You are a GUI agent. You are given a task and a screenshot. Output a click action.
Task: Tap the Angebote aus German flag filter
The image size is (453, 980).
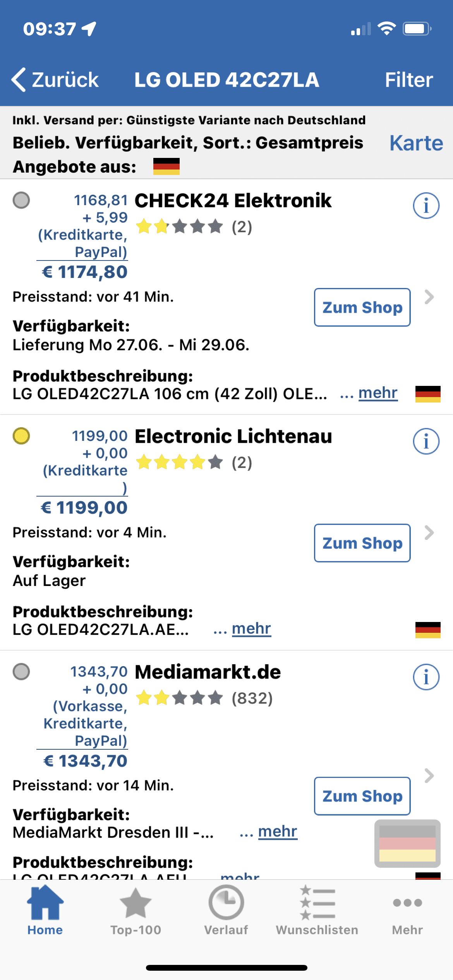[x=166, y=166]
